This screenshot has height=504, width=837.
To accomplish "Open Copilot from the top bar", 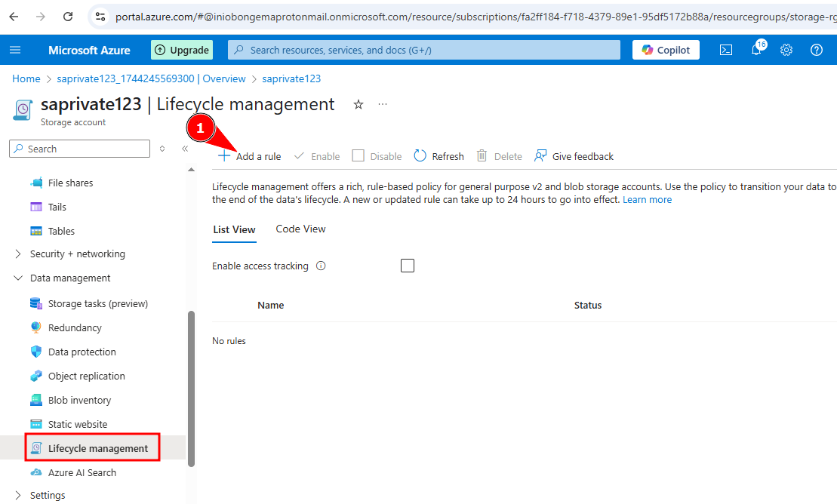I will tap(666, 51).
